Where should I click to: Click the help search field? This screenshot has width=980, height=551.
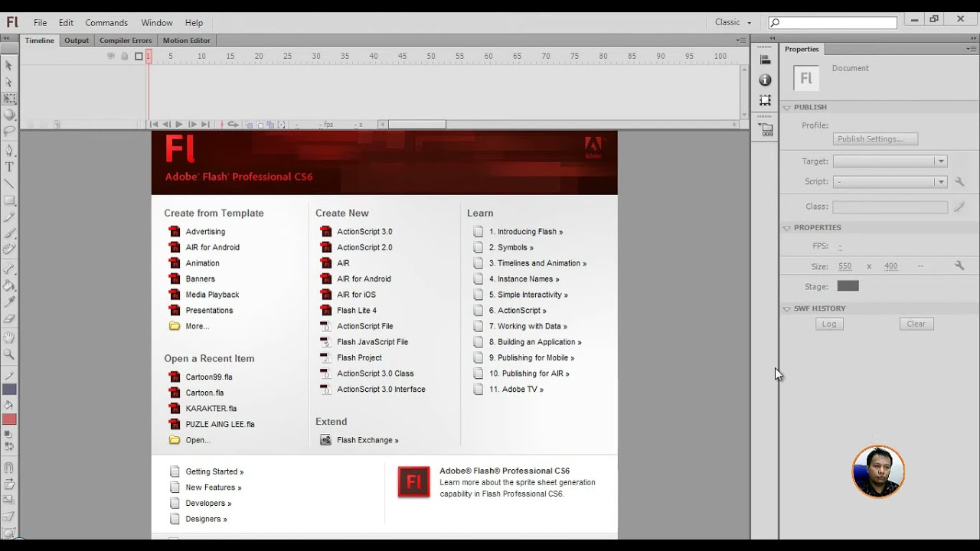tap(833, 23)
